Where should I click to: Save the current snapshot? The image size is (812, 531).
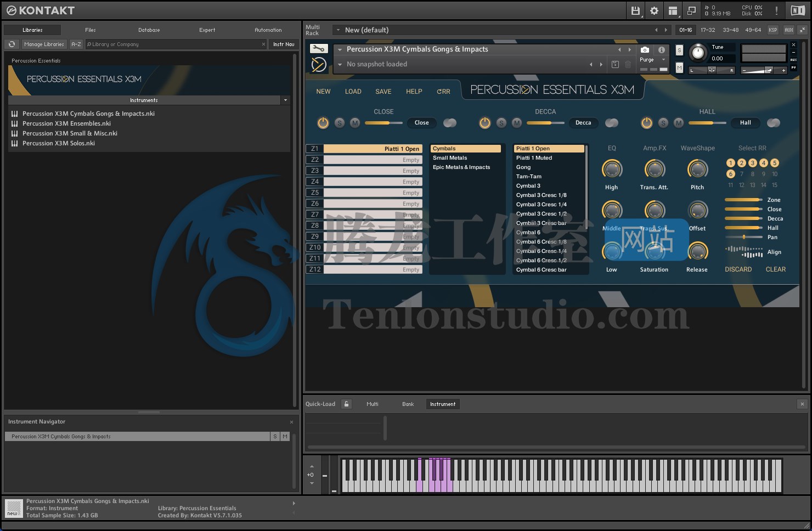[x=615, y=64]
